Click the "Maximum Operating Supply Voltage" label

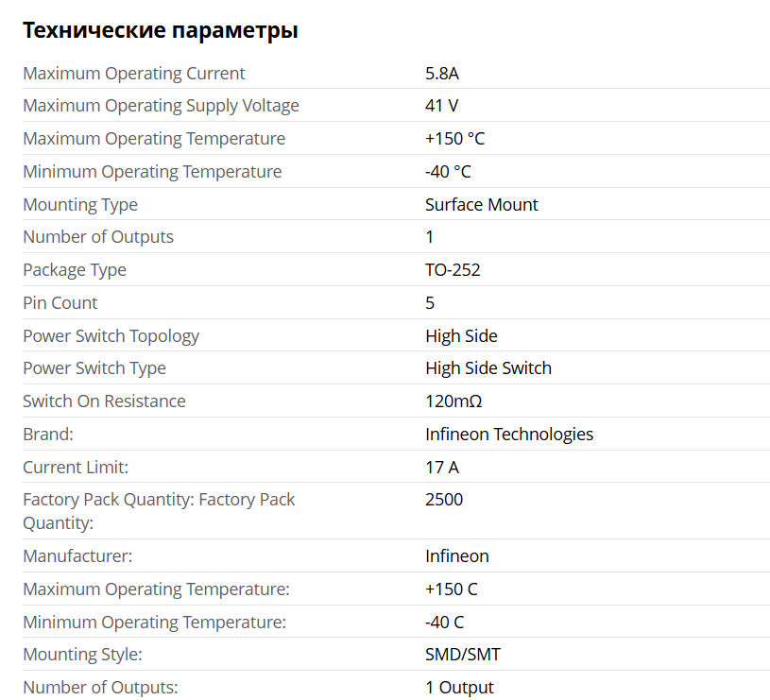(x=161, y=106)
